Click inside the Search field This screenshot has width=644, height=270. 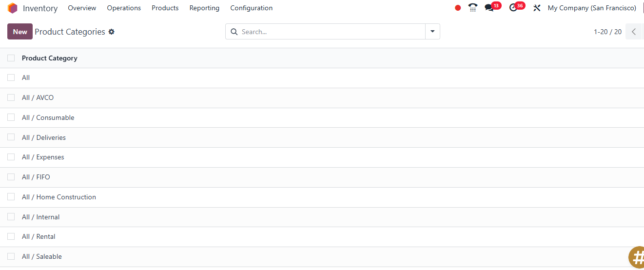pyautogui.click(x=332, y=32)
